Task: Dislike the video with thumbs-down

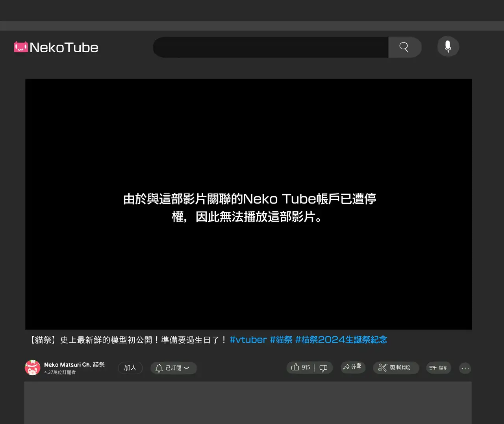Action: point(323,368)
